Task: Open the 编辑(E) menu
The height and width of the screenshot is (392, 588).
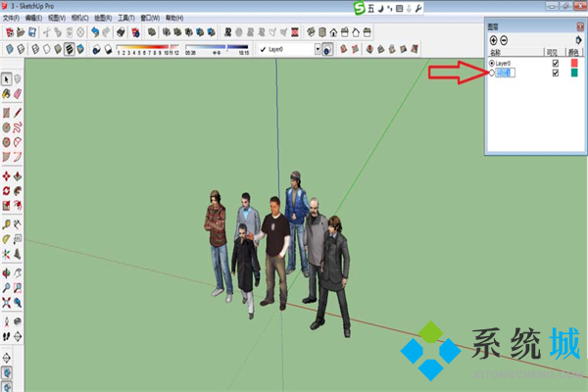Action: (33, 18)
